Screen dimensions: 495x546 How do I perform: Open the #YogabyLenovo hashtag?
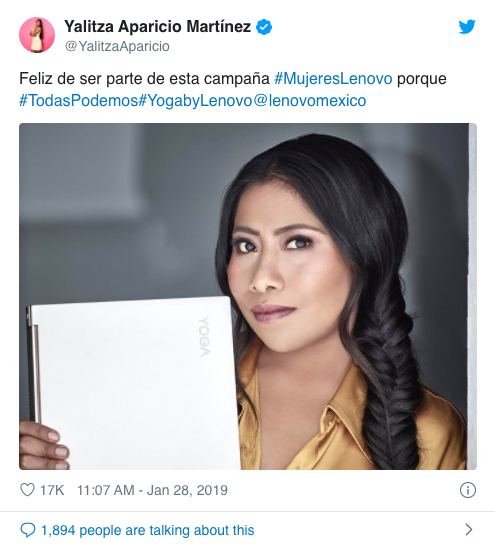pos(195,101)
